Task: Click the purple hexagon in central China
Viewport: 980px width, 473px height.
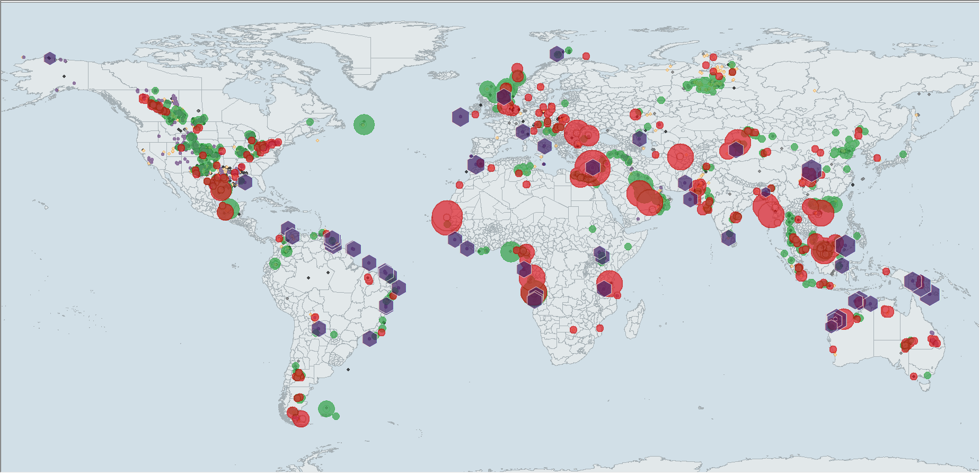Action: click(x=811, y=171)
